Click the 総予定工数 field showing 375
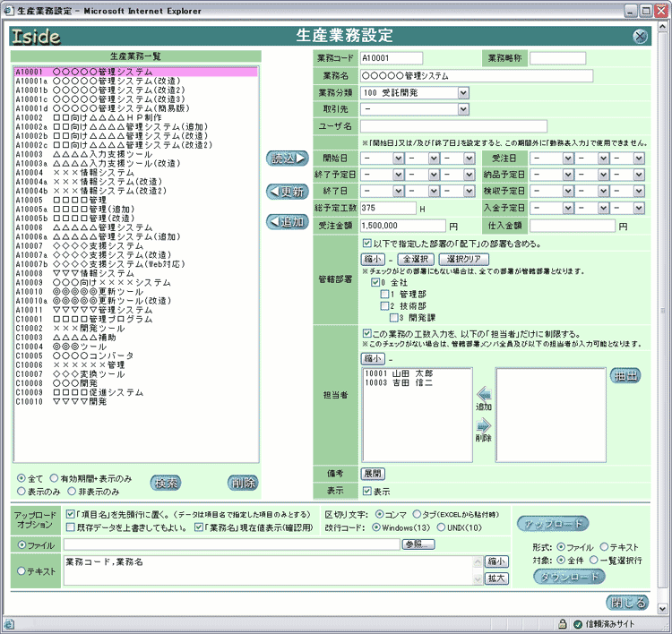 point(388,208)
